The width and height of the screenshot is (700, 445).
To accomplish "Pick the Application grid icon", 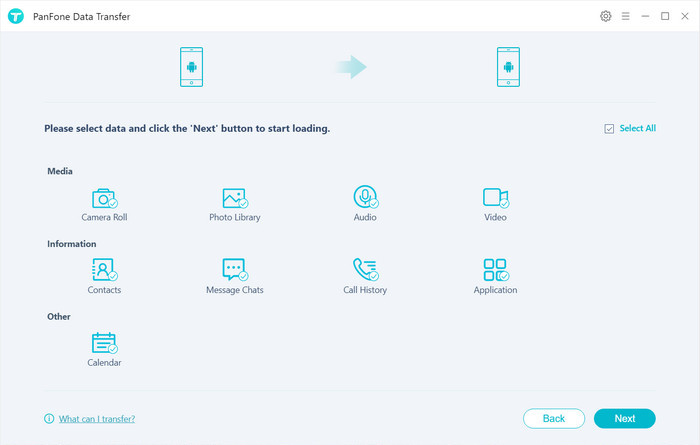I will pos(496,270).
